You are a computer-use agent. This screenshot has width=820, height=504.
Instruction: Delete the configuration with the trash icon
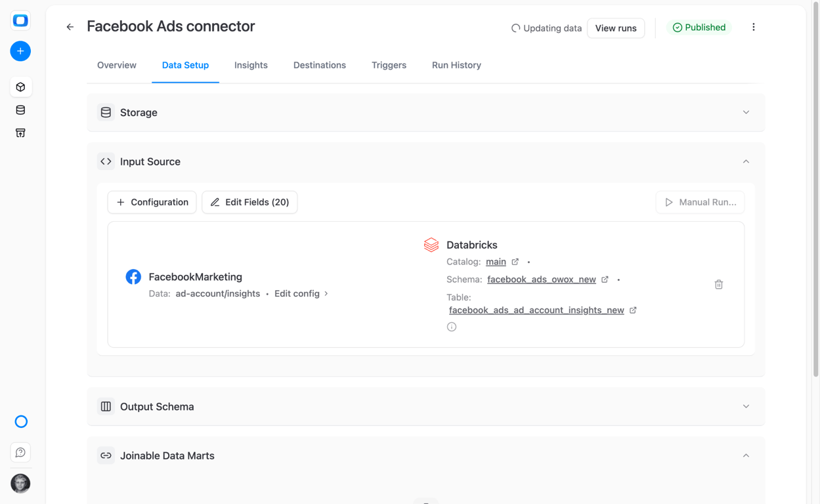pos(719,284)
